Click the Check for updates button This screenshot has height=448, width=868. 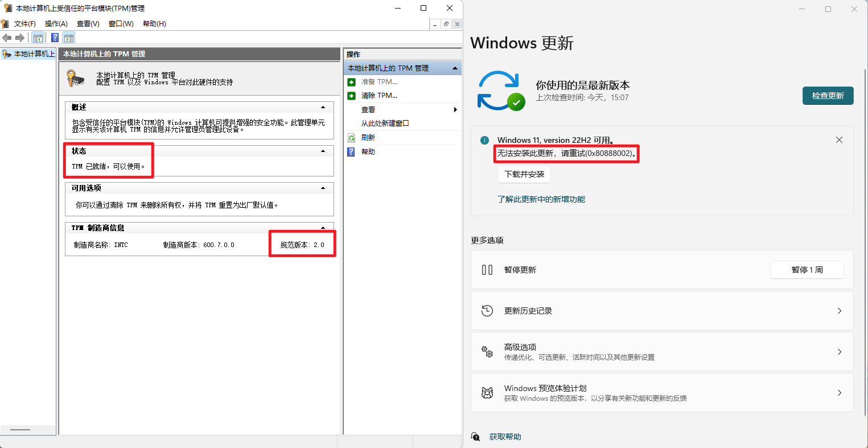(x=828, y=96)
